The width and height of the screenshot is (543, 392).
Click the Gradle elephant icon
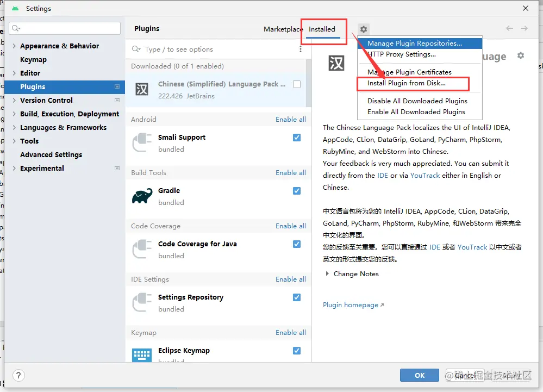pyautogui.click(x=142, y=196)
